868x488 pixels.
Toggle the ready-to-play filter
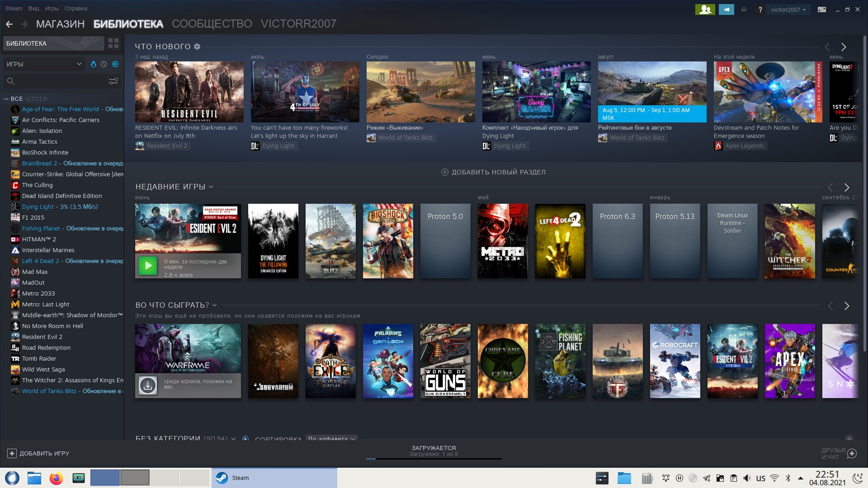115,64
